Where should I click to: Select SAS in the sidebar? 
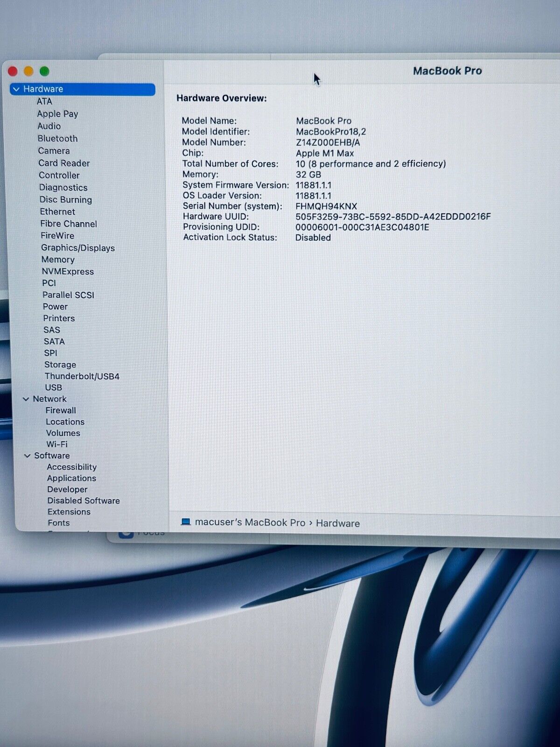point(52,330)
